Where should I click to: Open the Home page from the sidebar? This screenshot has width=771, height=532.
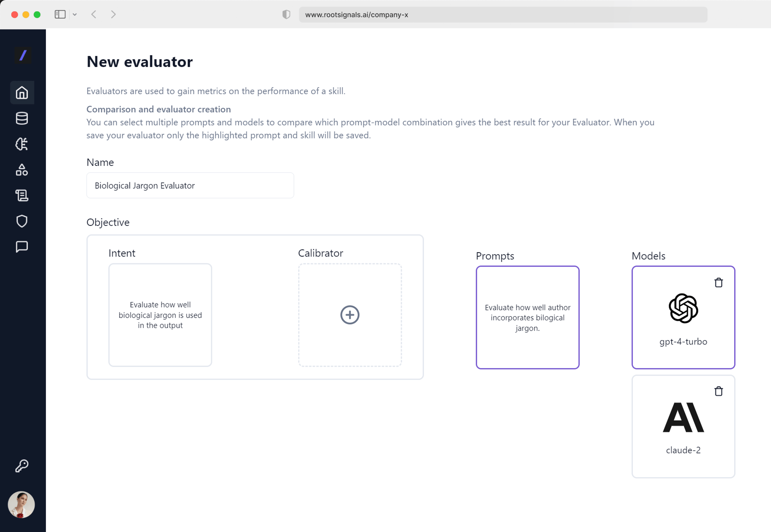point(22,93)
